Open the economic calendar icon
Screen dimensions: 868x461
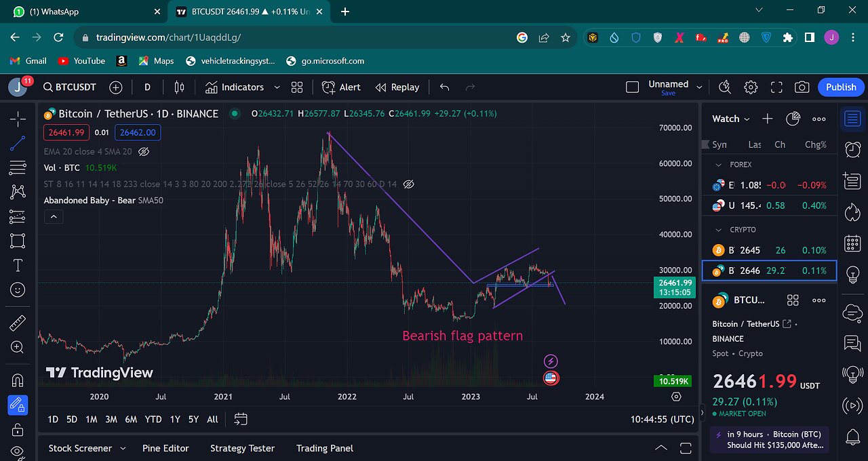[x=852, y=243]
